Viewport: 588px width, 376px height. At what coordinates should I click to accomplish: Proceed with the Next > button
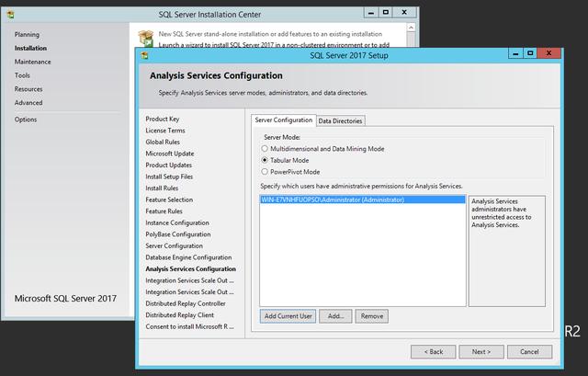(x=481, y=351)
